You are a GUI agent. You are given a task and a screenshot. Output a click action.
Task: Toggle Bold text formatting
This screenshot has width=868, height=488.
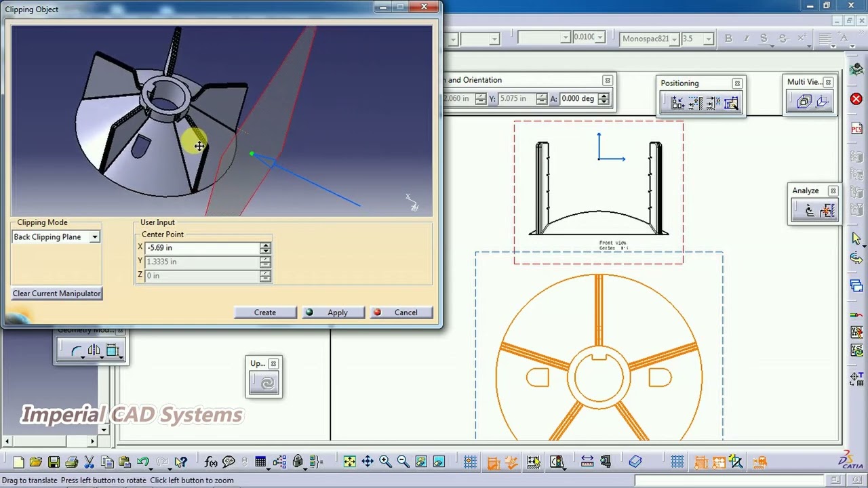(x=728, y=39)
